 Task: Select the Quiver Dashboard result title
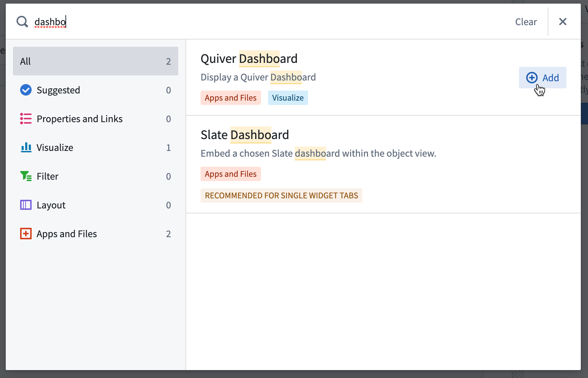coord(249,59)
